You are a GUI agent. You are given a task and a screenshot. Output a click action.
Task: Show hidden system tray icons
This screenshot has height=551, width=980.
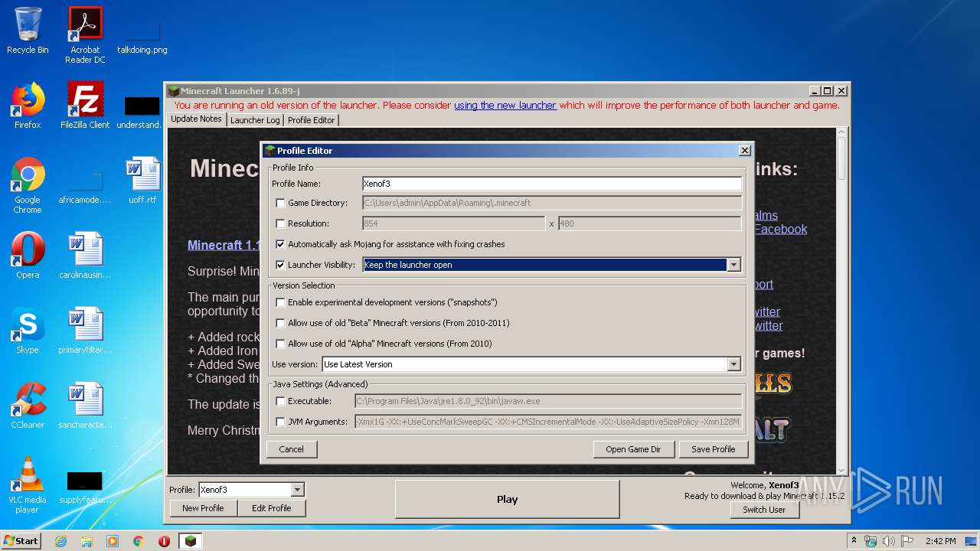[x=854, y=541]
